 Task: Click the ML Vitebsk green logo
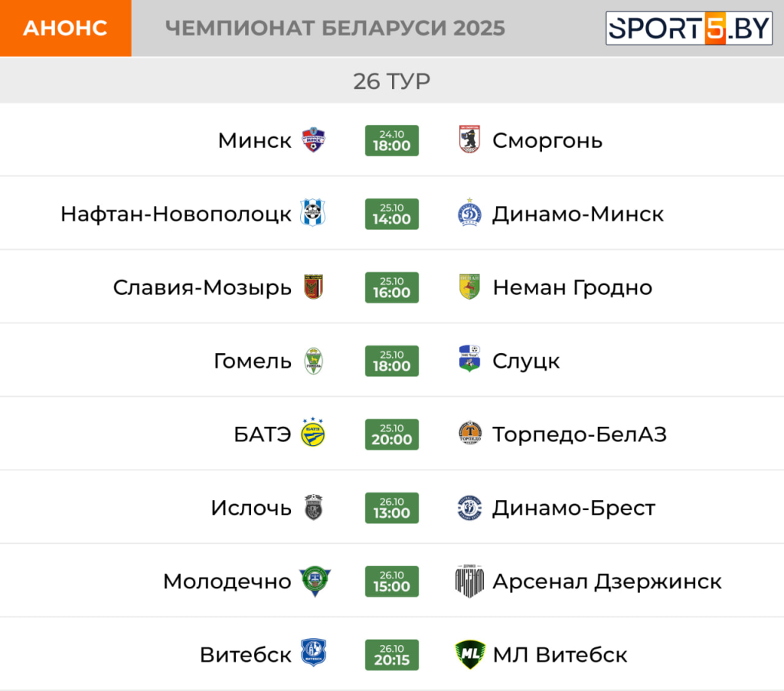pos(469,655)
